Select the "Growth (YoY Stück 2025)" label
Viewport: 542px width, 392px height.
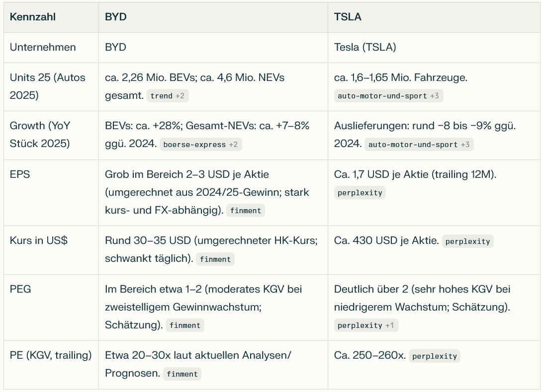(40, 135)
